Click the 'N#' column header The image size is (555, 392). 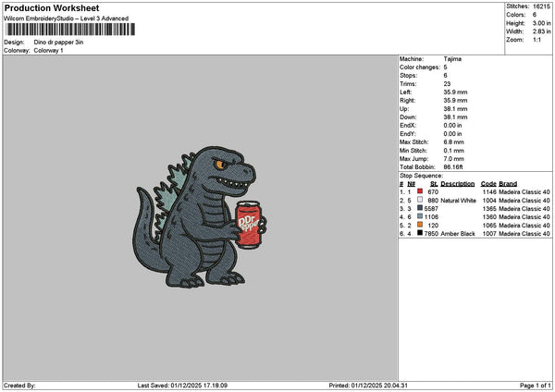(x=411, y=184)
